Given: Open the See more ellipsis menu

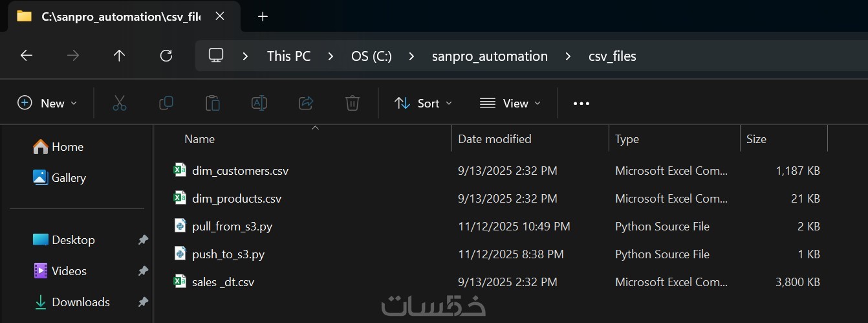Looking at the screenshot, I should 581,103.
